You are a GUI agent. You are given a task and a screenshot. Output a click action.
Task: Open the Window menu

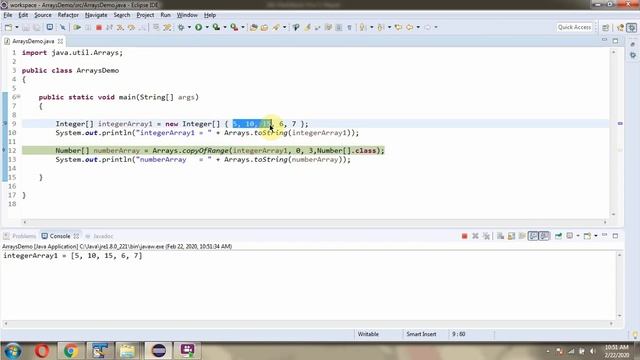tap(187, 15)
